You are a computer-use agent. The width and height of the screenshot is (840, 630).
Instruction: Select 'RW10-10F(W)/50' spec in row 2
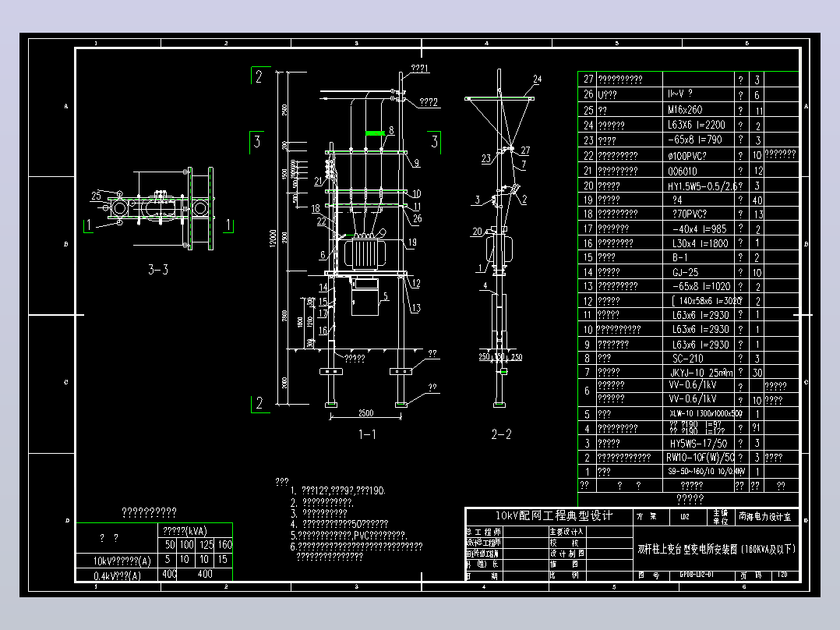(x=701, y=458)
